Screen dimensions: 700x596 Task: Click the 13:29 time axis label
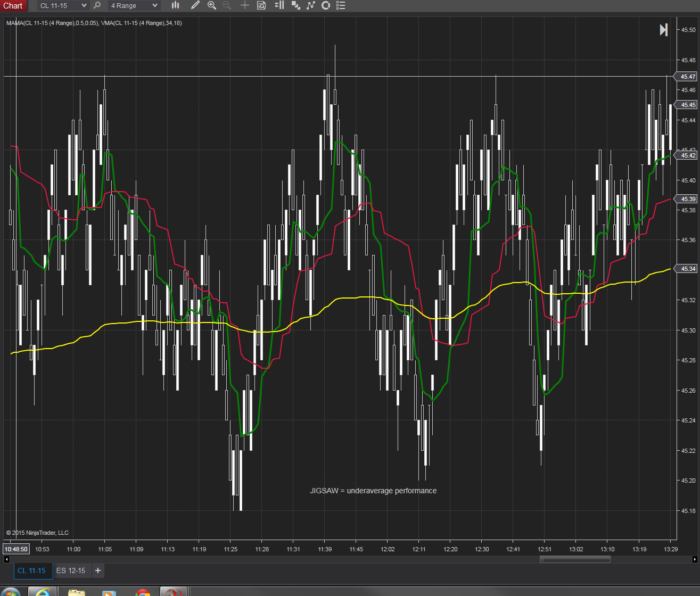tap(671, 549)
